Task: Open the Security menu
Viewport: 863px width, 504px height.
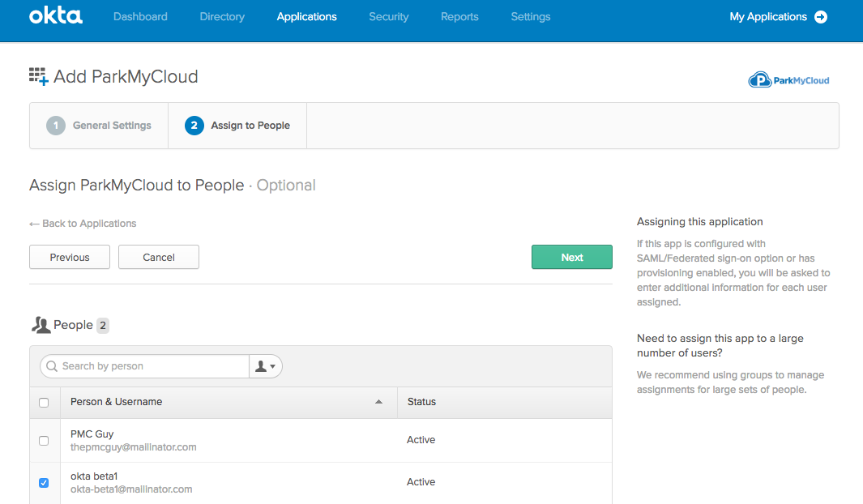Action: click(x=389, y=17)
